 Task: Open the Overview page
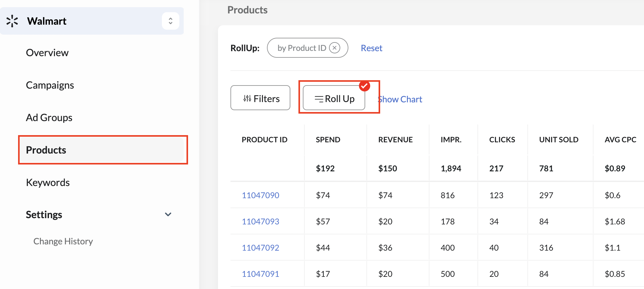click(x=47, y=53)
